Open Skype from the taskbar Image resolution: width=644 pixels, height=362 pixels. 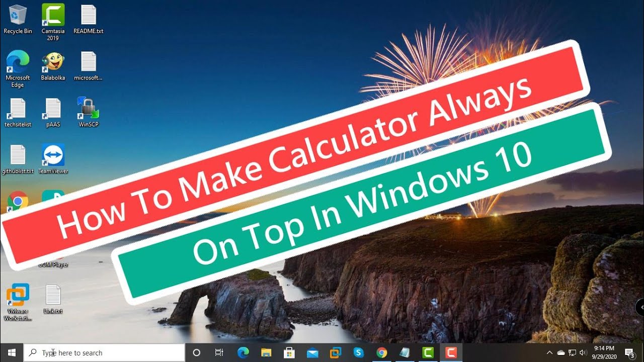coord(358,352)
